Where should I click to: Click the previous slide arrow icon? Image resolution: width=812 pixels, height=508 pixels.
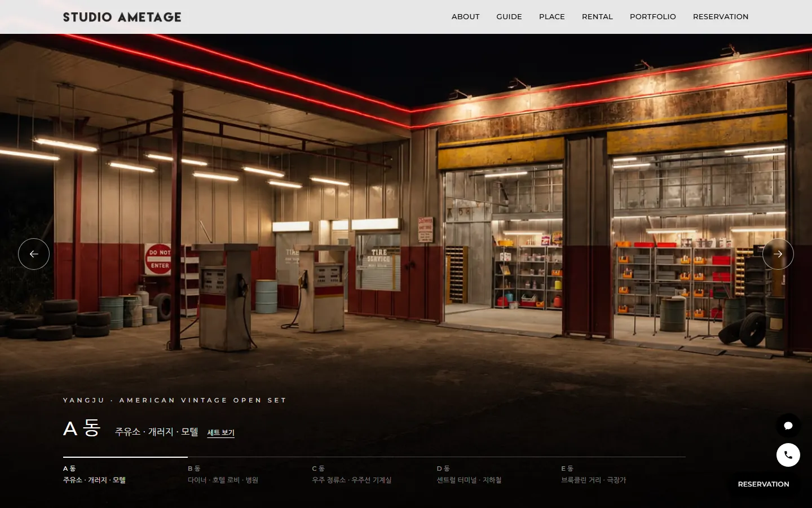point(34,254)
